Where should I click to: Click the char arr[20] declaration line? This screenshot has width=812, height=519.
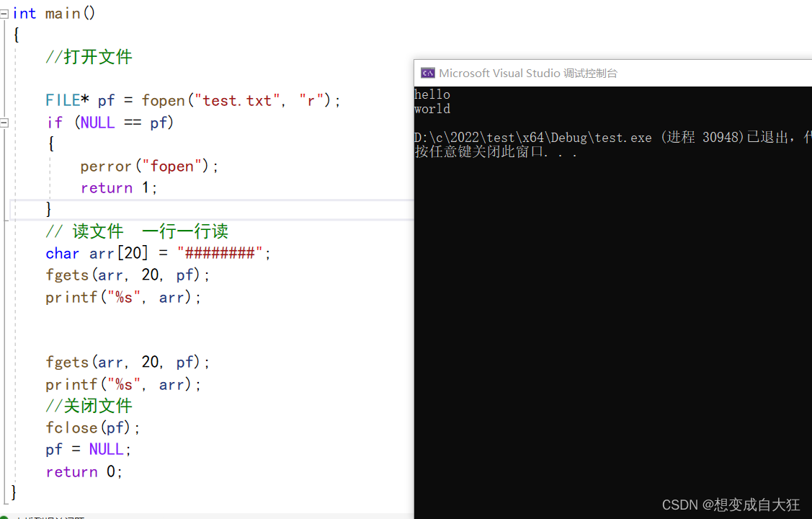point(158,253)
